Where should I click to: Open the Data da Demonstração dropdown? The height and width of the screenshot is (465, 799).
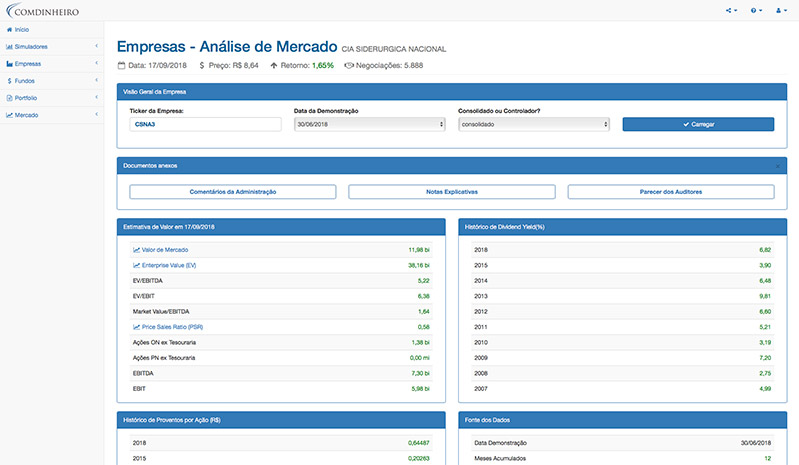(369, 124)
